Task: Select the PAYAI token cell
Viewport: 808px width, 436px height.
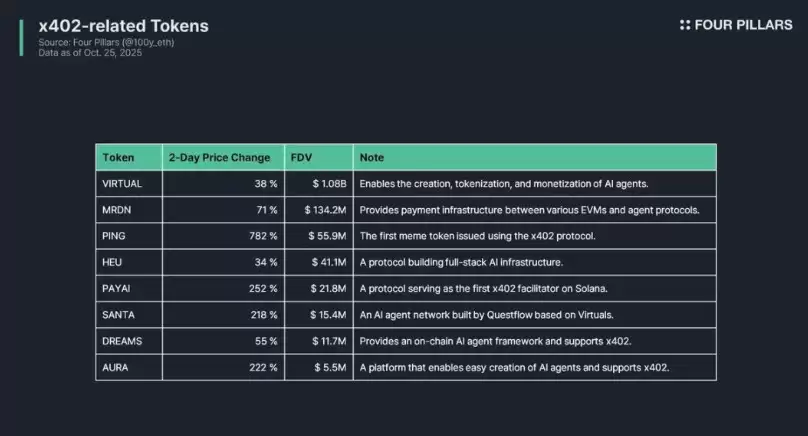Action: point(118,288)
